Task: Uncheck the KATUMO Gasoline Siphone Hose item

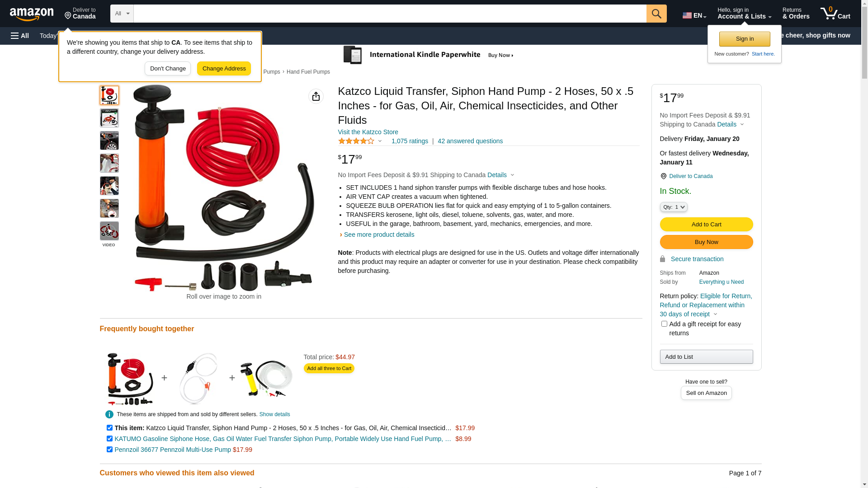Action: [x=109, y=439]
